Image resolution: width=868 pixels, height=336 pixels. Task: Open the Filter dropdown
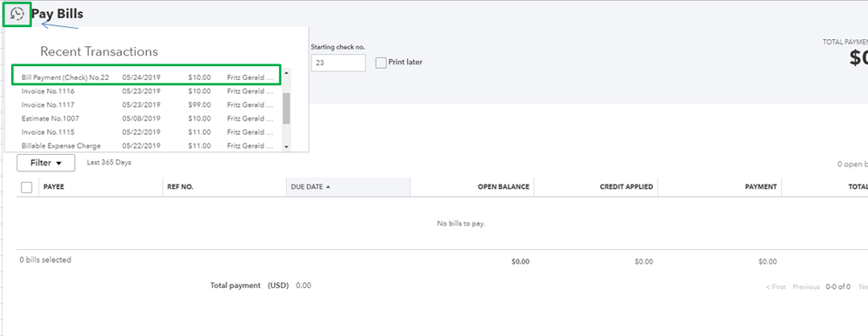(x=46, y=163)
